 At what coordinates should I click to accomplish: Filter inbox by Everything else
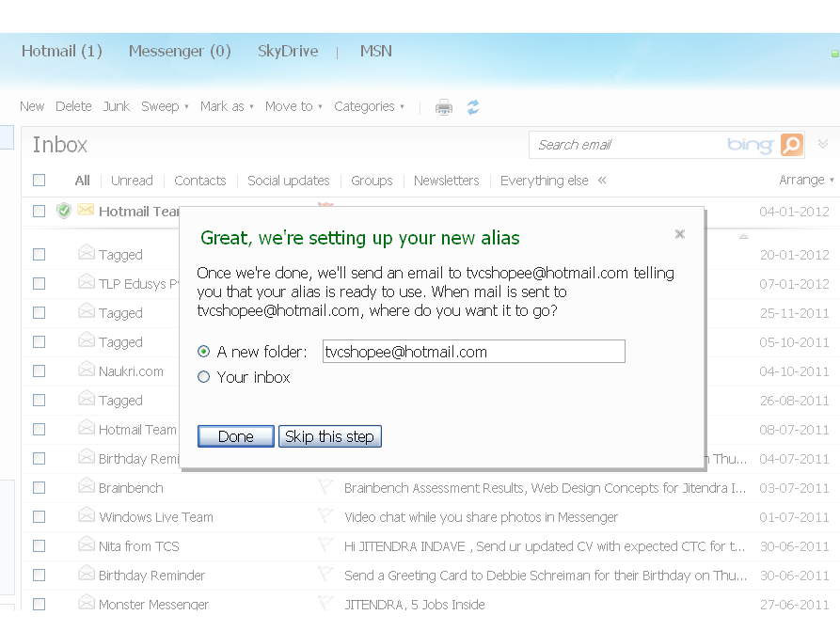click(x=545, y=181)
